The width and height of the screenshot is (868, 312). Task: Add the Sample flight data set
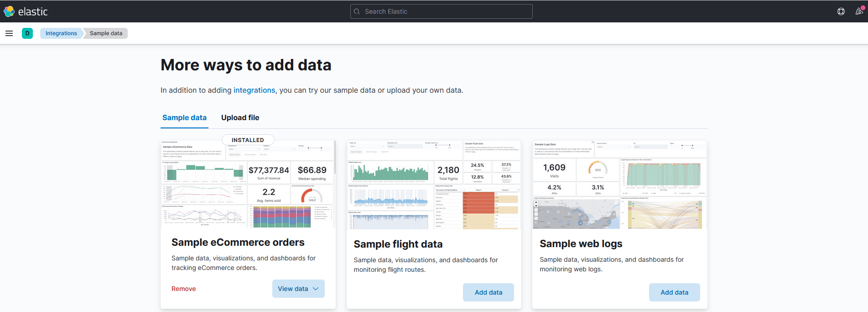(489, 292)
